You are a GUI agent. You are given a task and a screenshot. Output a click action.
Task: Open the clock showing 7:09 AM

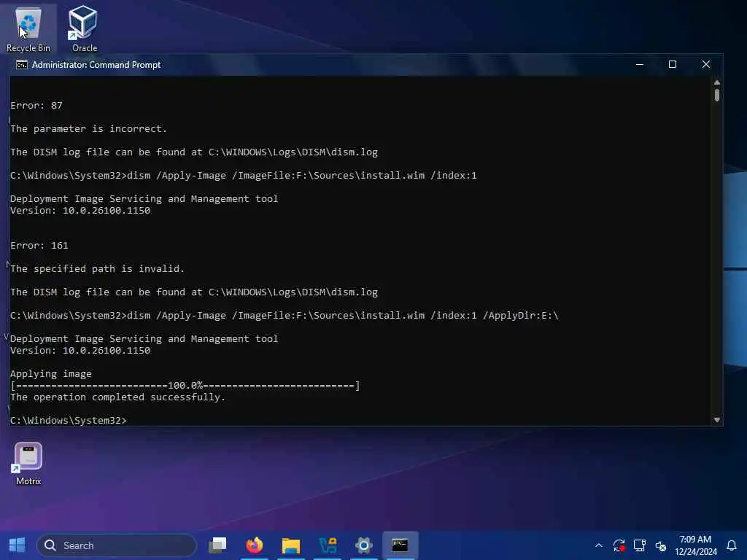click(x=695, y=545)
